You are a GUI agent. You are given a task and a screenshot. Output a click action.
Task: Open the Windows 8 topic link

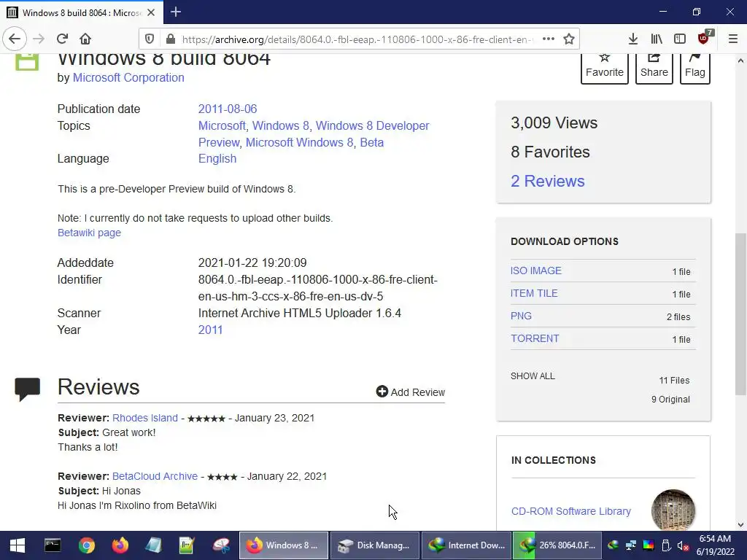coord(280,125)
